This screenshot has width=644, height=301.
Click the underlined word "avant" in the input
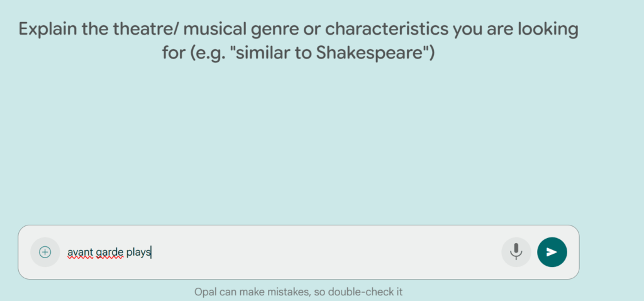click(x=80, y=252)
